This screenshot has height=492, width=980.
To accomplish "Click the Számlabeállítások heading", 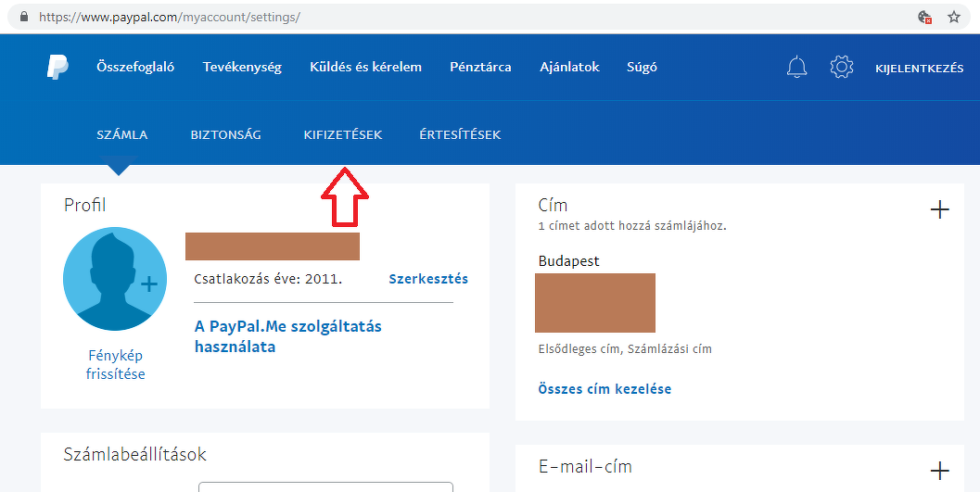I will pyautogui.click(x=135, y=454).
